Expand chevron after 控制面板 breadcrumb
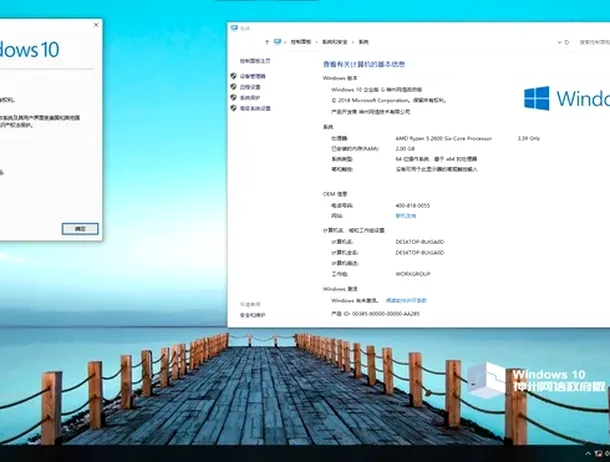This screenshot has width=610, height=462. tap(317, 42)
